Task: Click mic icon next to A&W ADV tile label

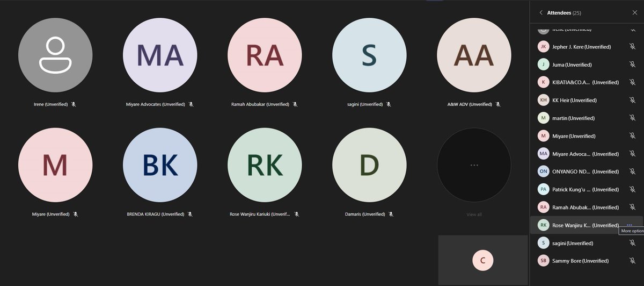Action: coord(498,104)
